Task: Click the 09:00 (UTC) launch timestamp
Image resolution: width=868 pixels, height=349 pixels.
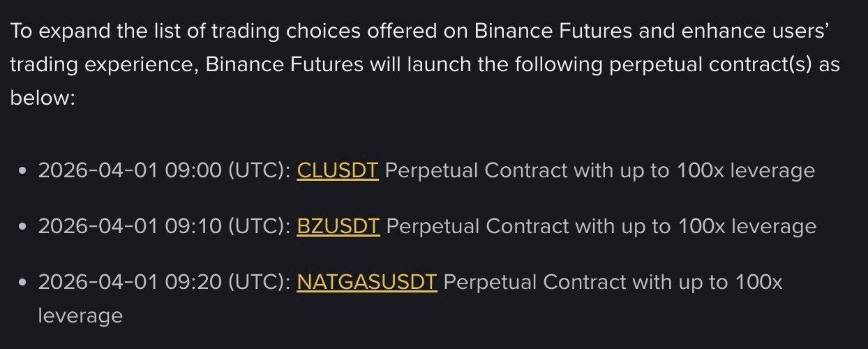Action: point(228,170)
